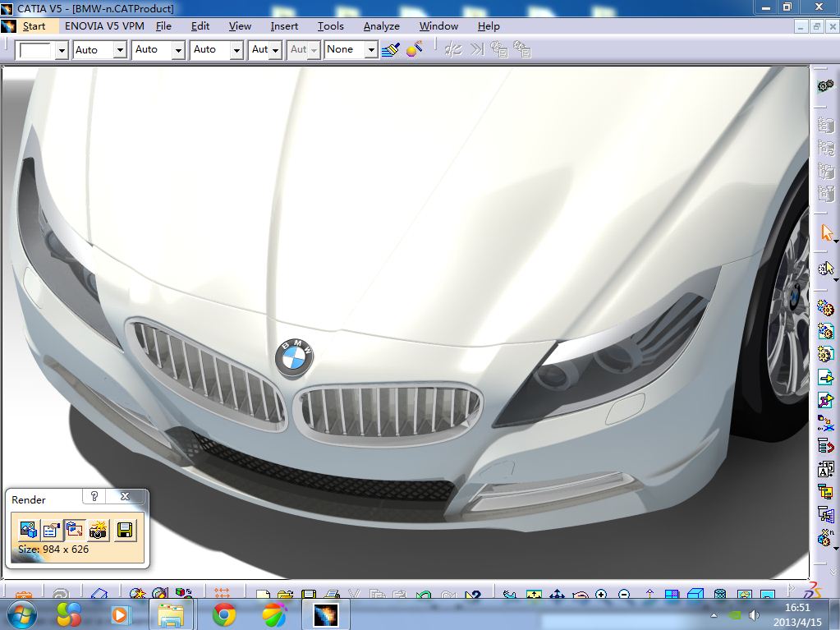Click the gears workbench icon at top right
The width and height of the screenshot is (840, 630).
[825, 85]
